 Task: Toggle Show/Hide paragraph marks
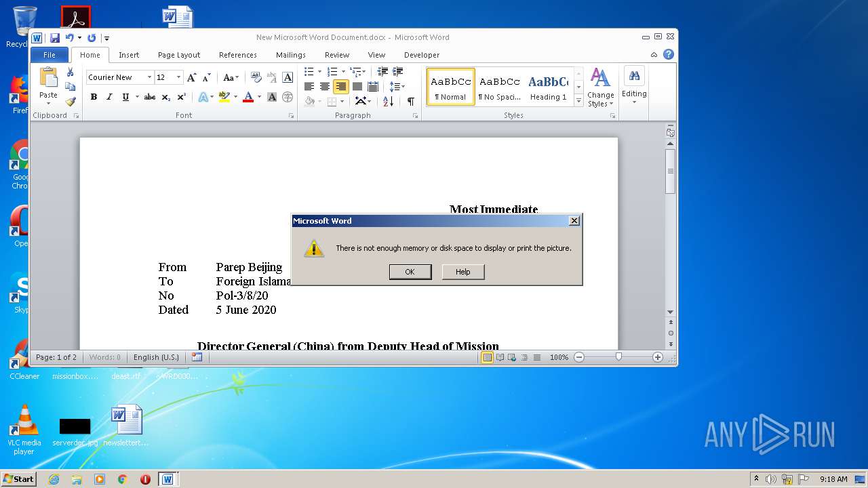(x=410, y=101)
